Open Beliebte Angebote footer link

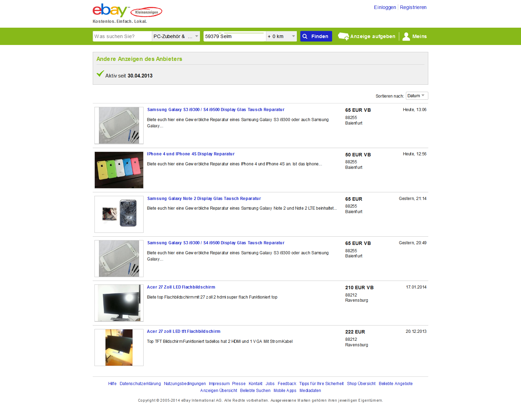(395, 384)
